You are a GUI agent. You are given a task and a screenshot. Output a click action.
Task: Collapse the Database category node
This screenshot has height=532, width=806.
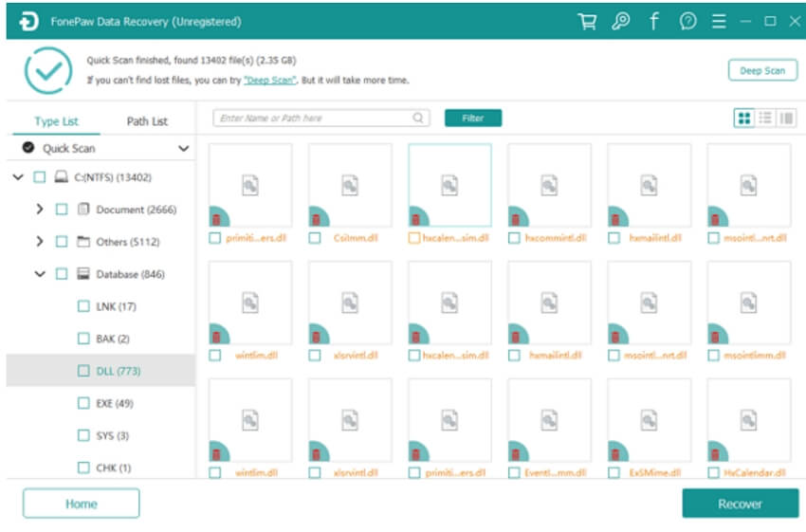pos(40,273)
